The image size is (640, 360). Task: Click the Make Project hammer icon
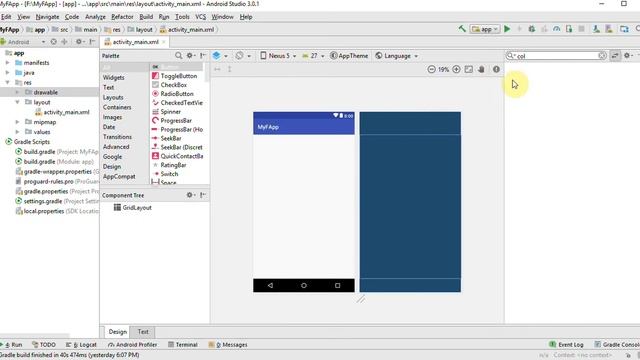coord(462,29)
